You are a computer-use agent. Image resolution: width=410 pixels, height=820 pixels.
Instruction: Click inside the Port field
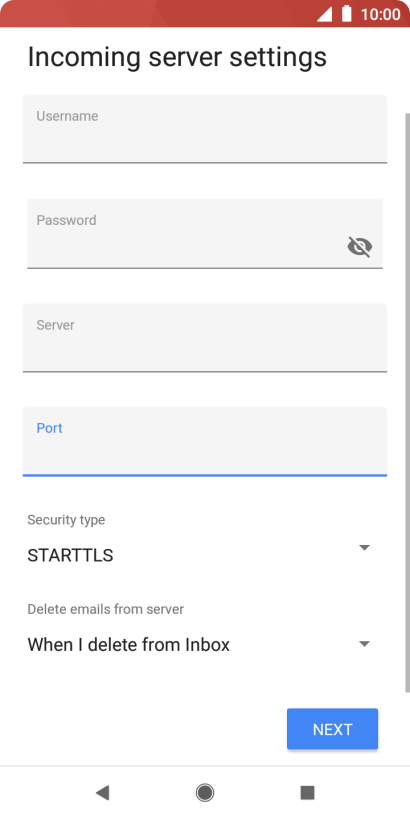pos(205,441)
